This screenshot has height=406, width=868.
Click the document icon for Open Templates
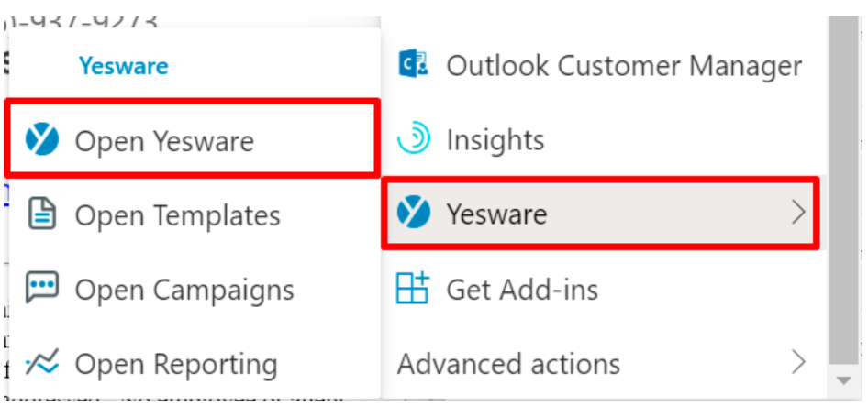pos(42,214)
